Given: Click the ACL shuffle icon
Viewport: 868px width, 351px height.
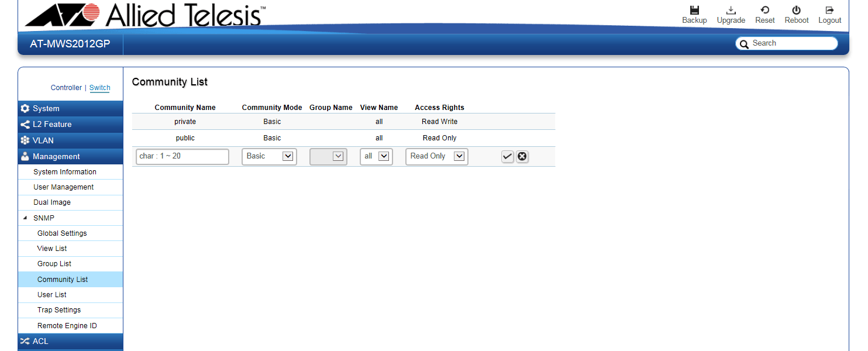Looking at the screenshot, I should pyautogui.click(x=25, y=341).
